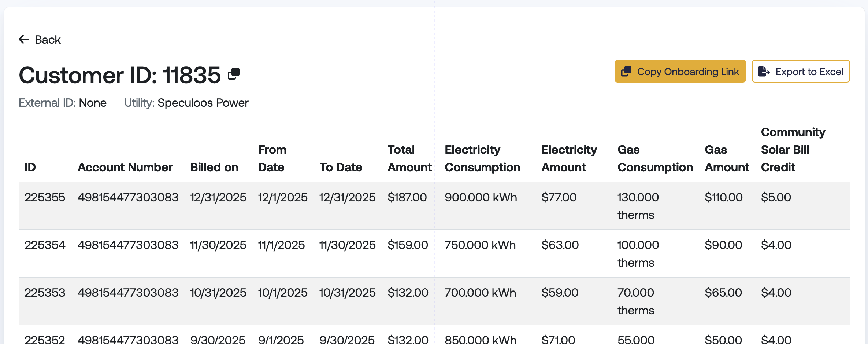Click the Electricity Consumption column header
This screenshot has height=344, width=868.
[482, 158]
